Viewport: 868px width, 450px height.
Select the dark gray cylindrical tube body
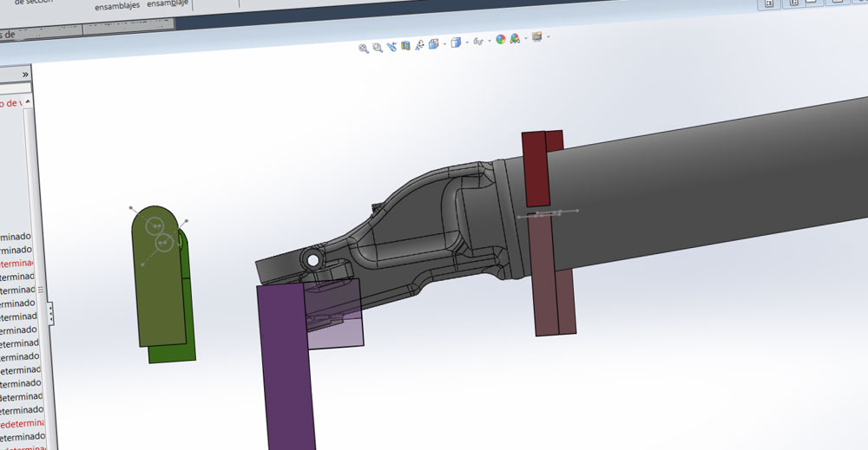pos(712,191)
